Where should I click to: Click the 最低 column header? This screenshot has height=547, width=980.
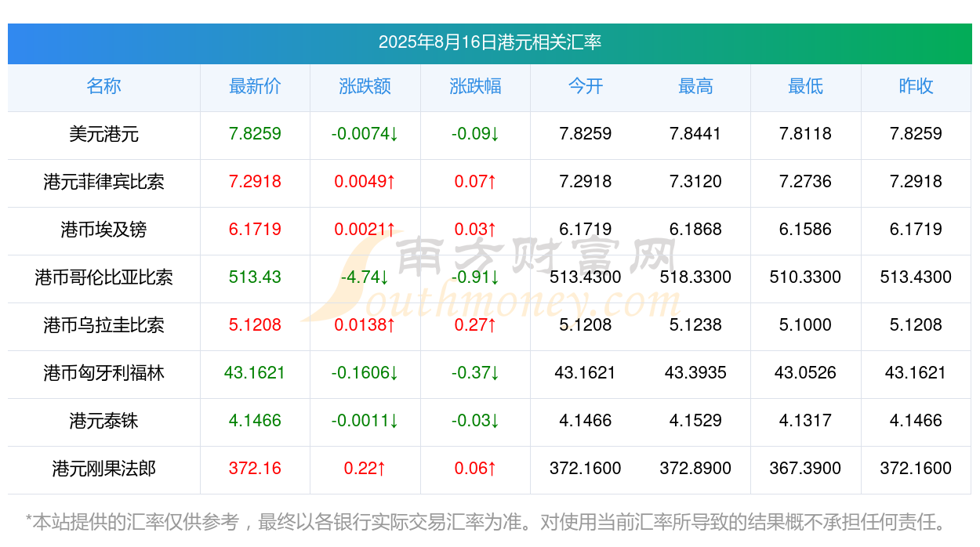805,86
